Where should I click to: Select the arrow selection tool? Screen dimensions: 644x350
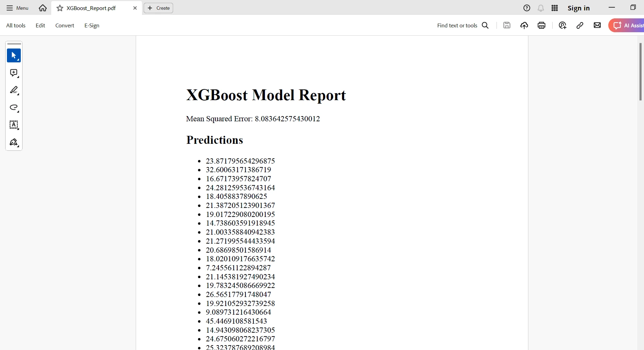(14, 55)
